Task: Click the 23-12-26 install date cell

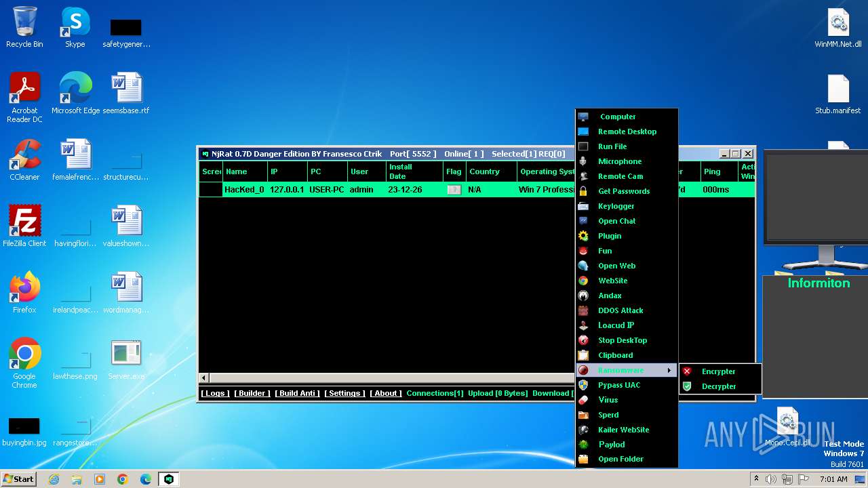Action: tap(414, 190)
